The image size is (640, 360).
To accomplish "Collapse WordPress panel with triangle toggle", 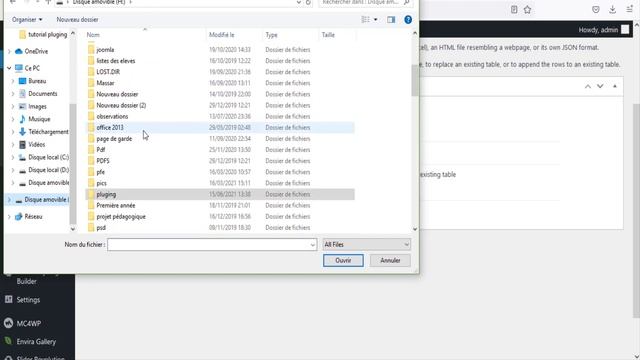I will tap(615, 86).
